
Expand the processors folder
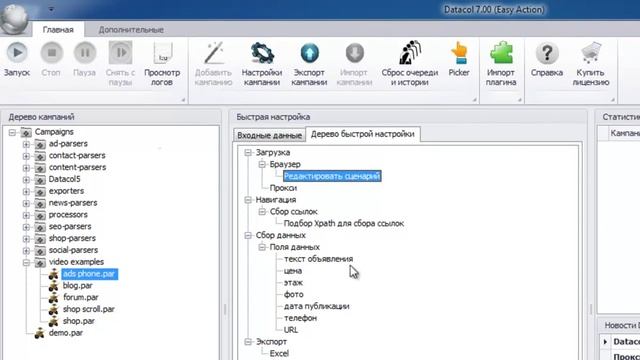(x=27, y=215)
